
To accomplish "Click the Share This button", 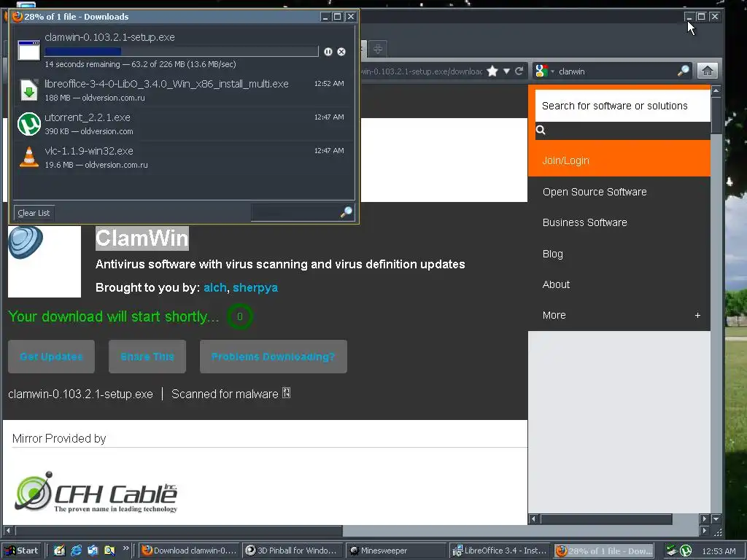I will tap(147, 357).
